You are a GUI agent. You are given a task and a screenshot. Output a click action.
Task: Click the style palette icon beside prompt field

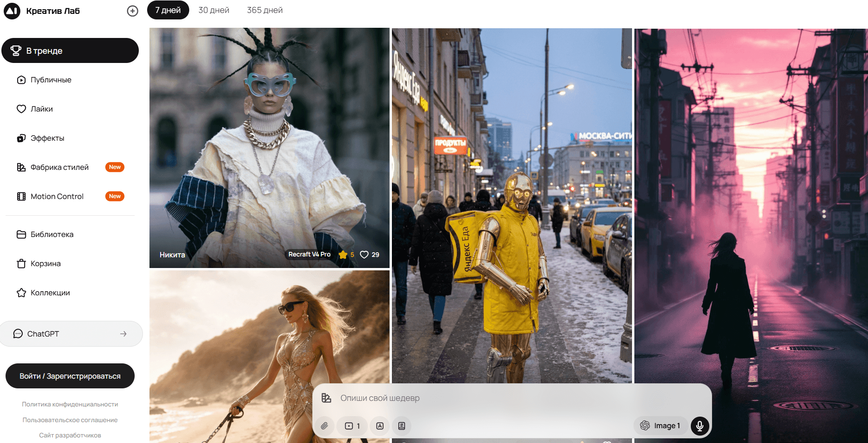pyautogui.click(x=326, y=398)
